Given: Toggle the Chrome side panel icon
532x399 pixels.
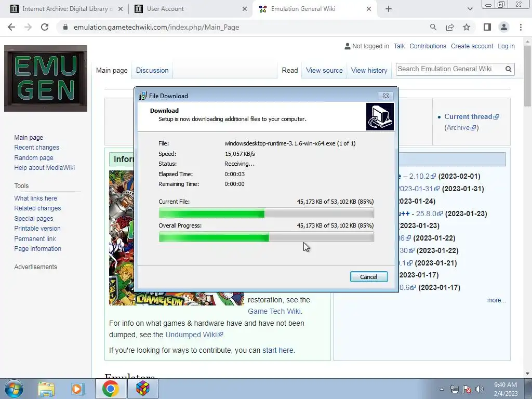Looking at the screenshot, I should click(x=487, y=27).
